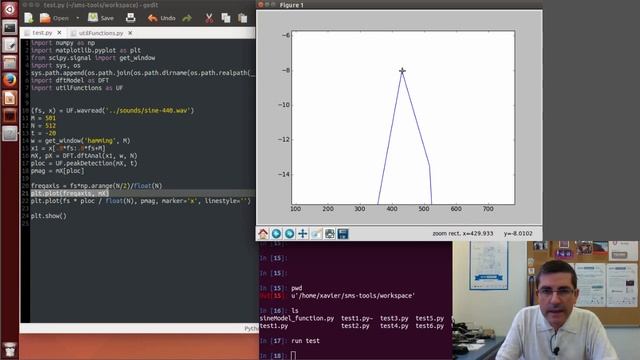640x360 pixels.
Task: Click test3.py in terminal listing
Action: click(394, 318)
